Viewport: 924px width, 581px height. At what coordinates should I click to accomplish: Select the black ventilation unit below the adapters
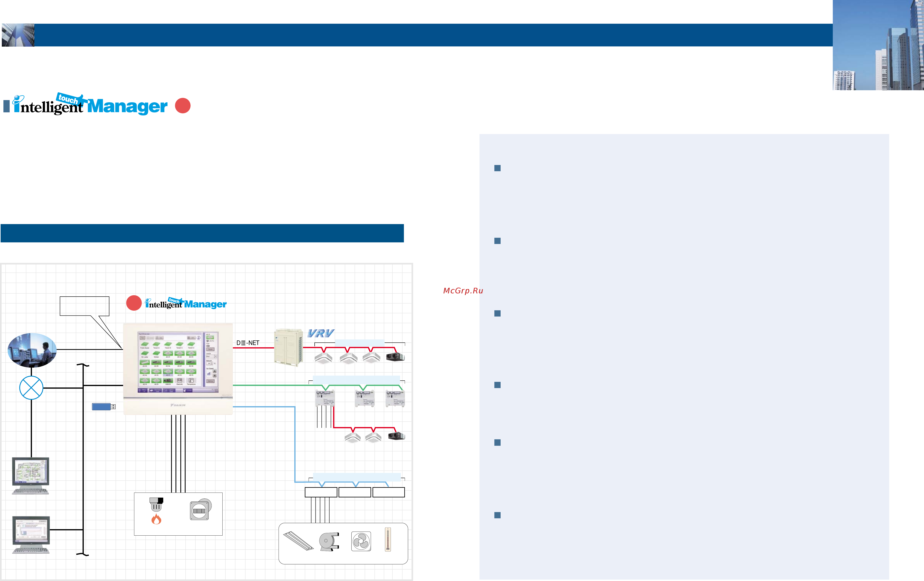pos(396,436)
